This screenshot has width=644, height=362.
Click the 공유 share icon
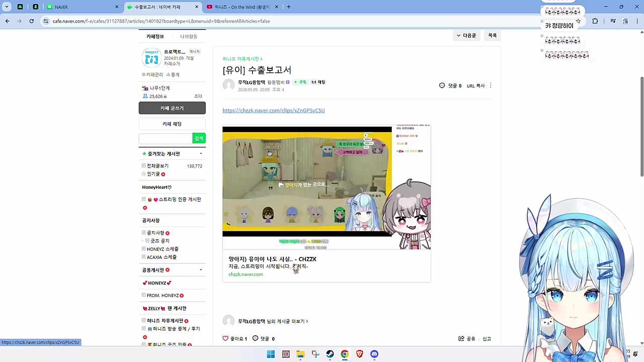[461, 338]
